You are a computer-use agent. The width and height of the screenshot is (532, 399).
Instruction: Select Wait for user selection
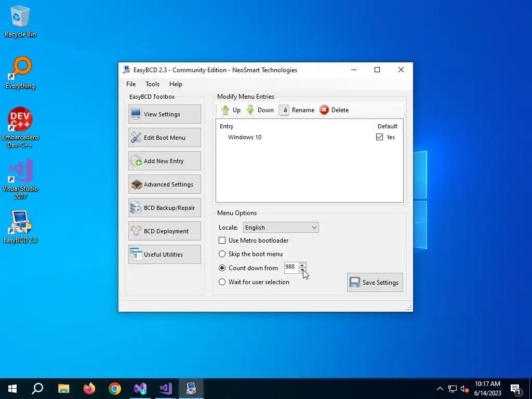tap(222, 282)
